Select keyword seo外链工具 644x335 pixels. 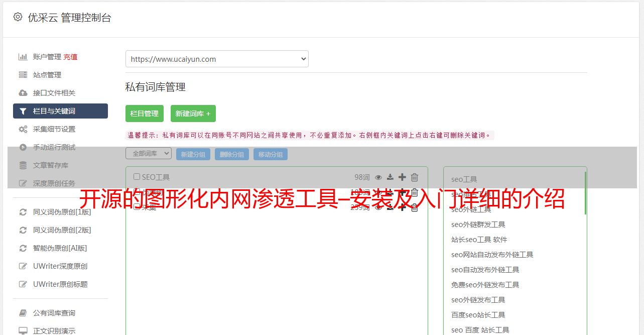(471, 209)
